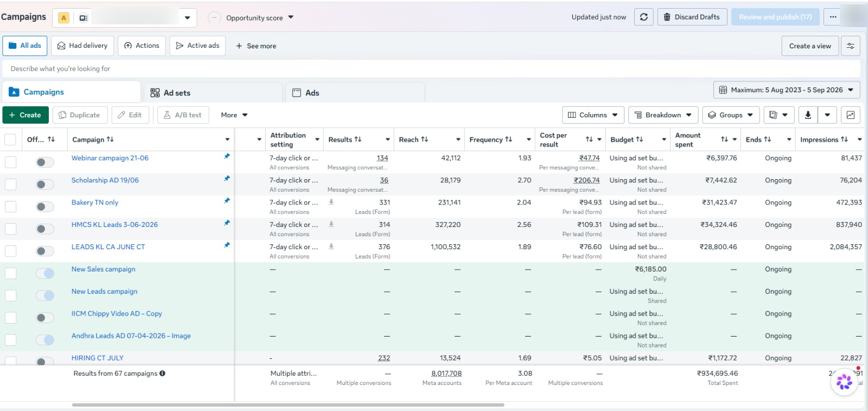This screenshot has width=868, height=411.
Task: Click the reports copy icon dropdown
Action: click(x=779, y=115)
